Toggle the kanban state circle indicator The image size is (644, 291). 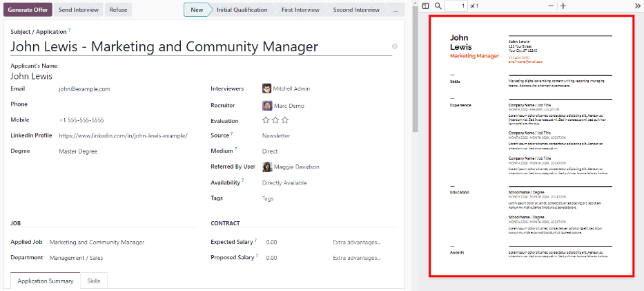click(x=395, y=46)
